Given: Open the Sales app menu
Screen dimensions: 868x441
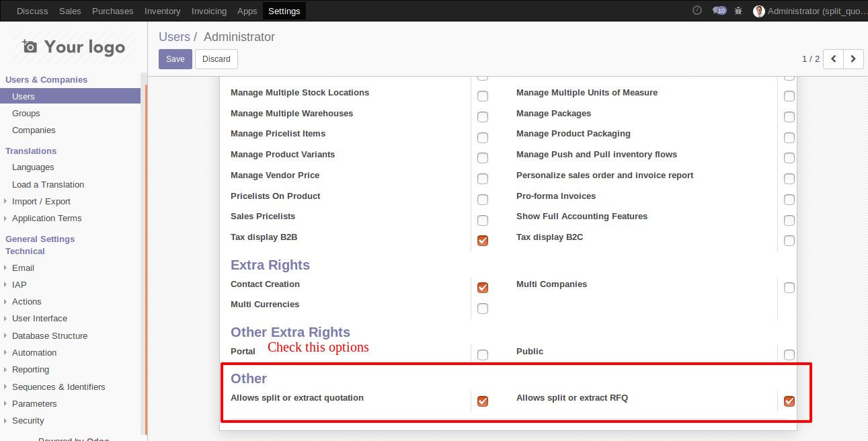Looking at the screenshot, I should [70, 11].
